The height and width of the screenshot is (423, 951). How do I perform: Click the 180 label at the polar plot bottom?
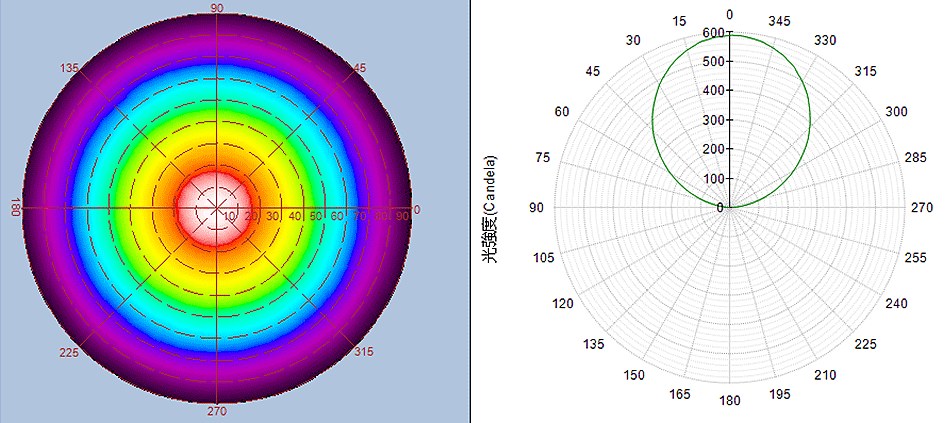coord(730,402)
